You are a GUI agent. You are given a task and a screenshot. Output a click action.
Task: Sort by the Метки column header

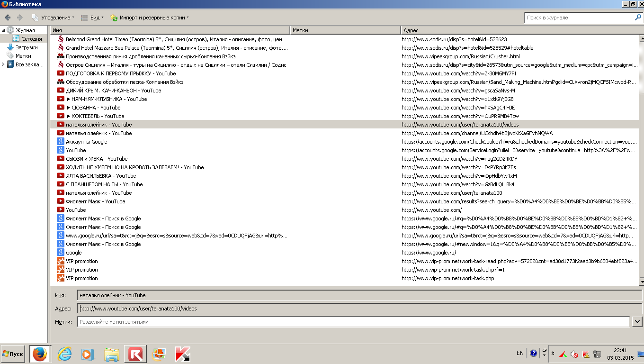tap(345, 30)
